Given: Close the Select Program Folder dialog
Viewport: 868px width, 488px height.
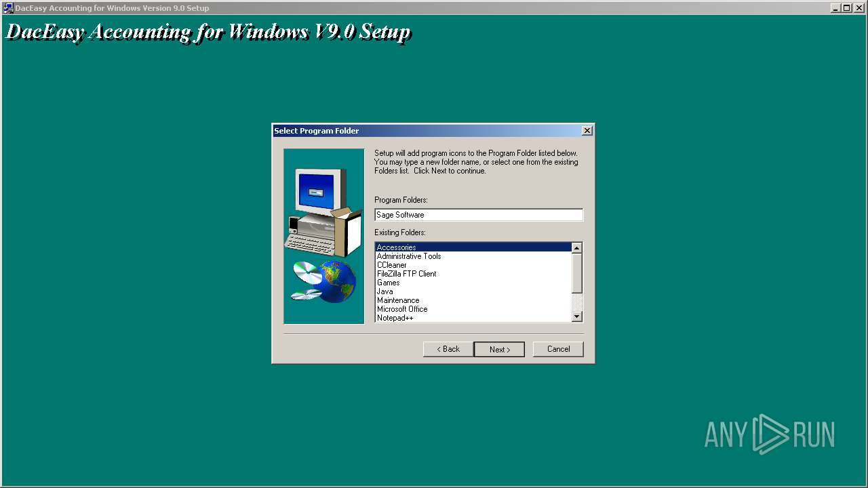Looking at the screenshot, I should click(587, 131).
